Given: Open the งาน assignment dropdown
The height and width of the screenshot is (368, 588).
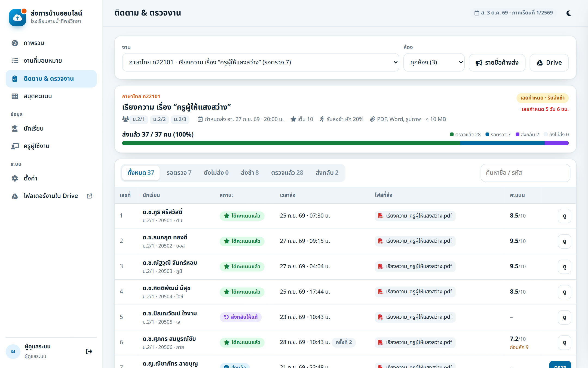Looking at the screenshot, I should [x=261, y=62].
